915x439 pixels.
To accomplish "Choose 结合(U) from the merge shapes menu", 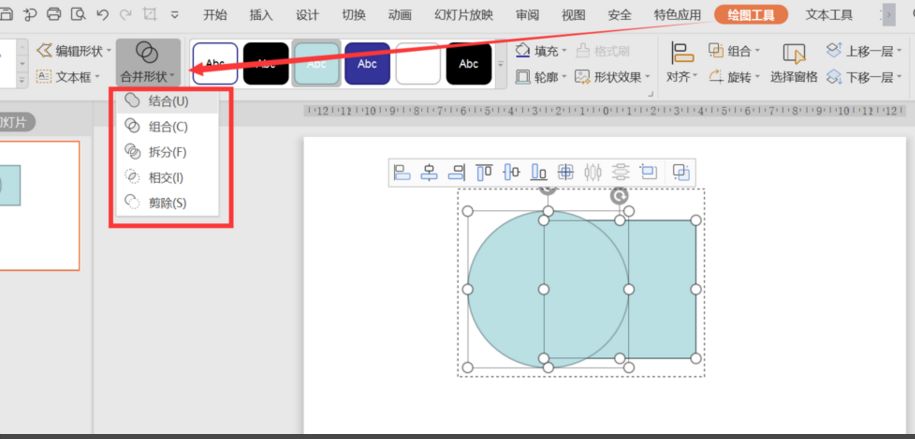I will 167,101.
